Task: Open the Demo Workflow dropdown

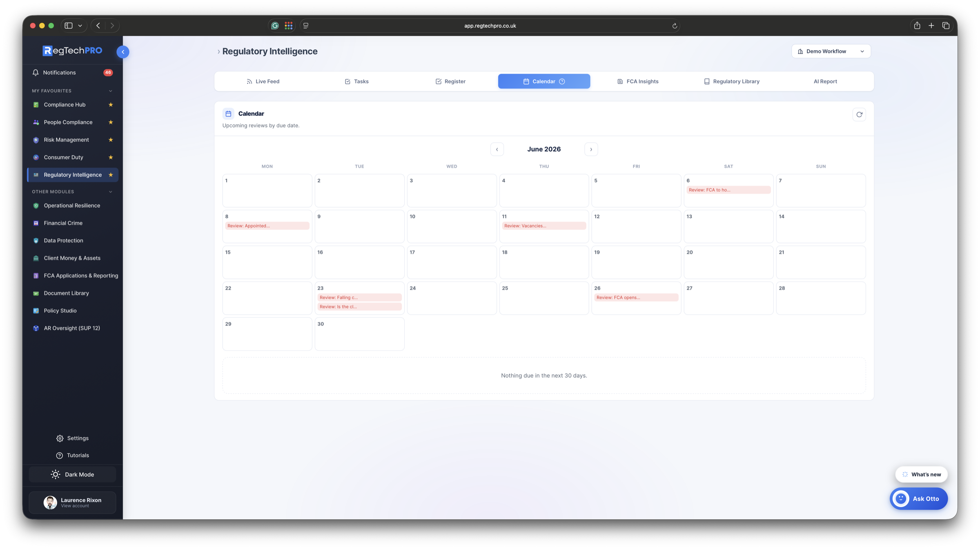Action: click(x=831, y=51)
